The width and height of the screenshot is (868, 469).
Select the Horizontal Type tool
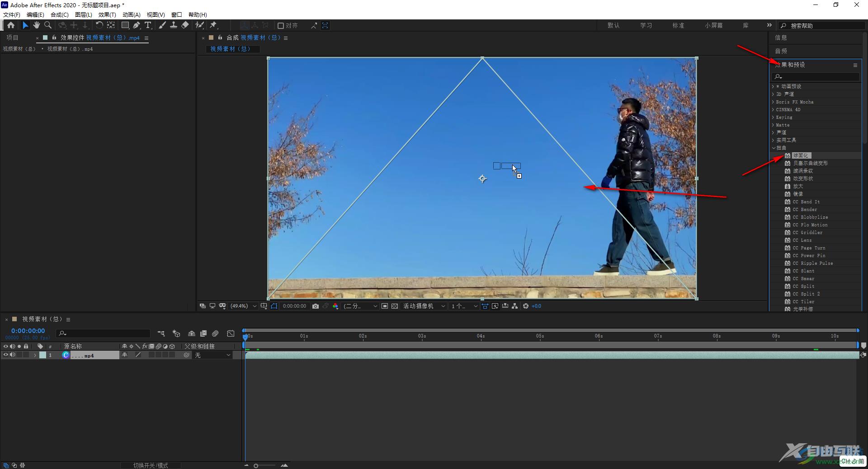148,25
